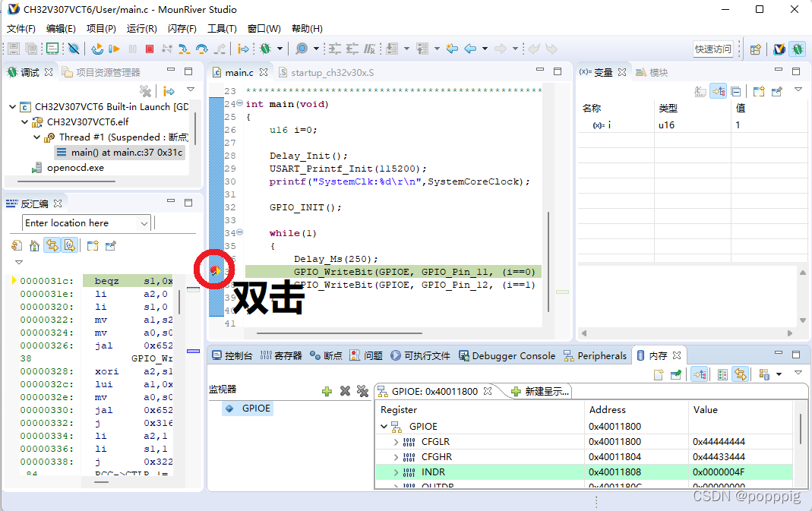This screenshot has height=511, width=812.
Task: Open the Search icon dropdown arrow
Action: 316,49
